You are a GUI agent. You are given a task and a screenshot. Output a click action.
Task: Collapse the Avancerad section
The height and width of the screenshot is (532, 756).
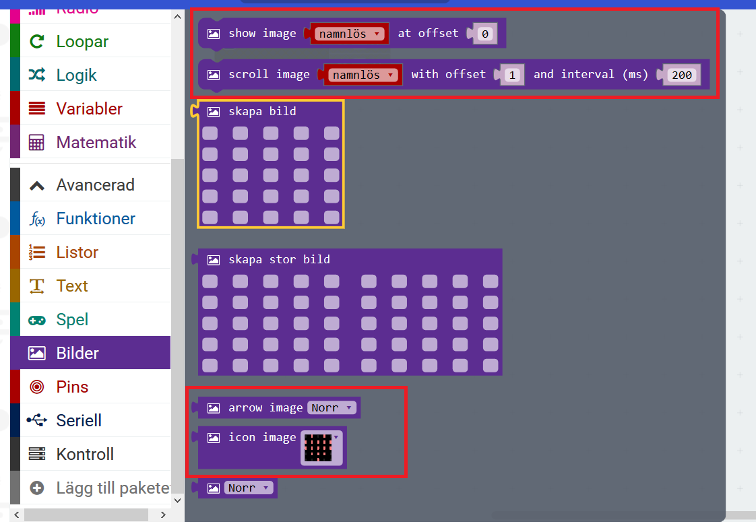[90, 185]
